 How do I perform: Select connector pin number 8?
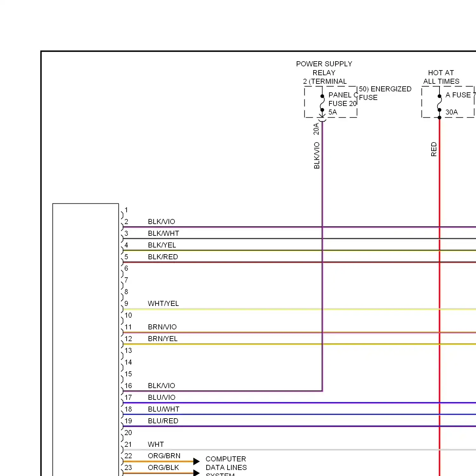[126, 292]
